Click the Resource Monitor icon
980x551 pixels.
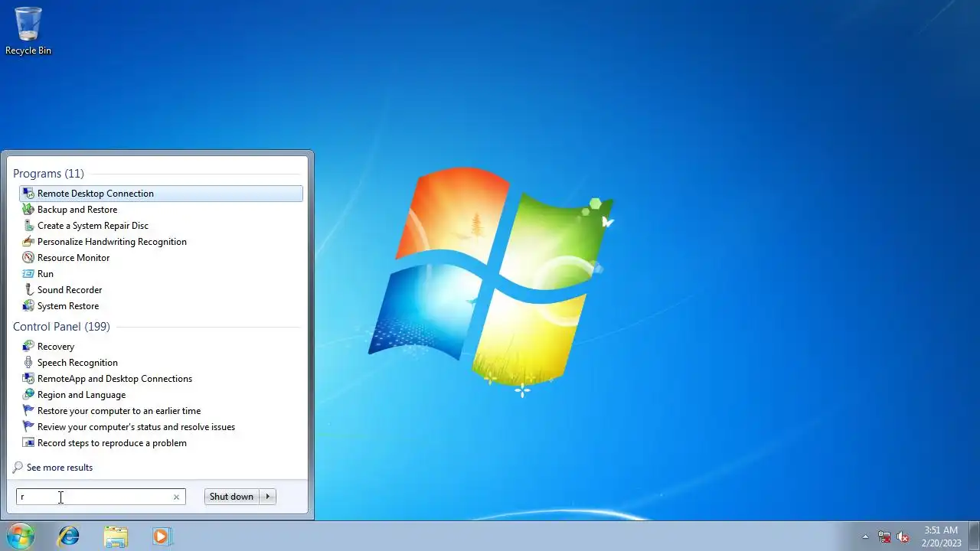pos(28,258)
